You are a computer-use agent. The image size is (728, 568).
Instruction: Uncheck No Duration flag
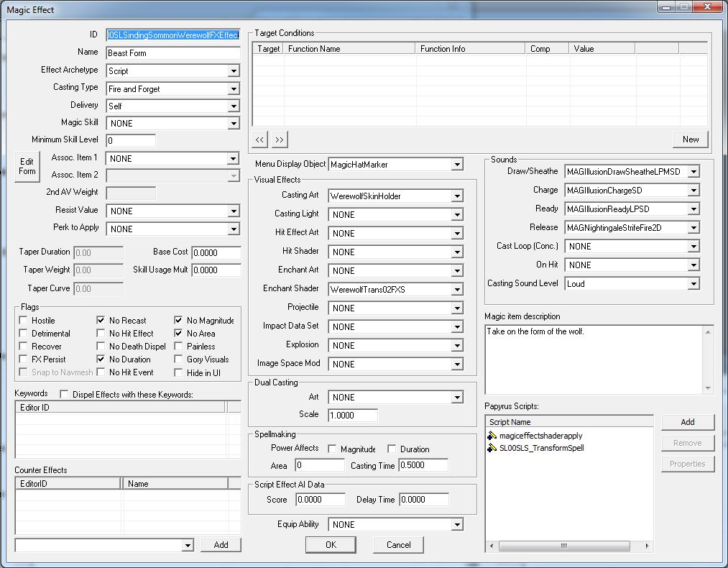[101, 359]
